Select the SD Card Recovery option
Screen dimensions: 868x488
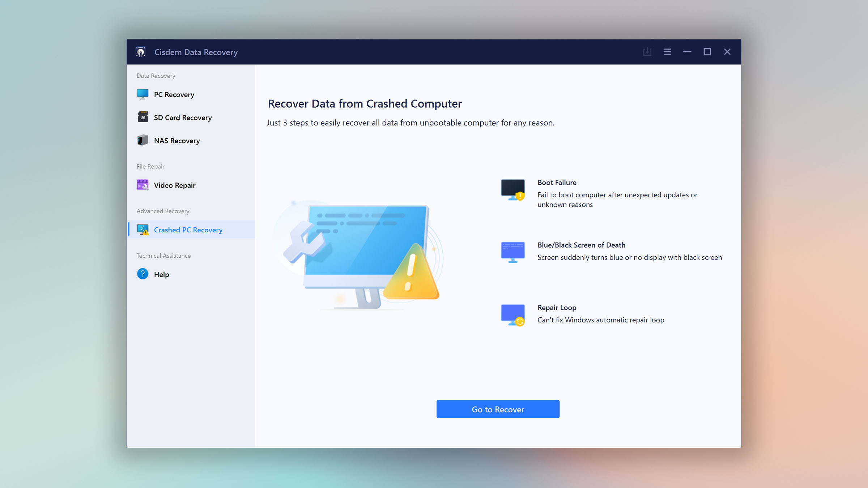pyautogui.click(x=182, y=117)
